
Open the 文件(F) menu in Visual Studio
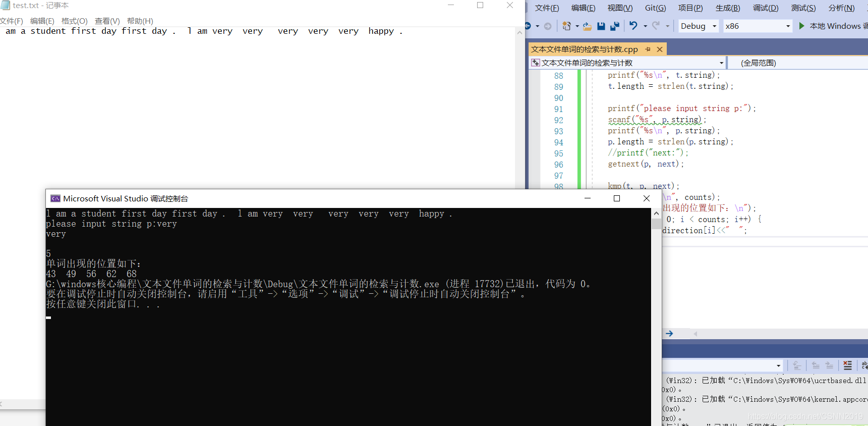pos(547,8)
